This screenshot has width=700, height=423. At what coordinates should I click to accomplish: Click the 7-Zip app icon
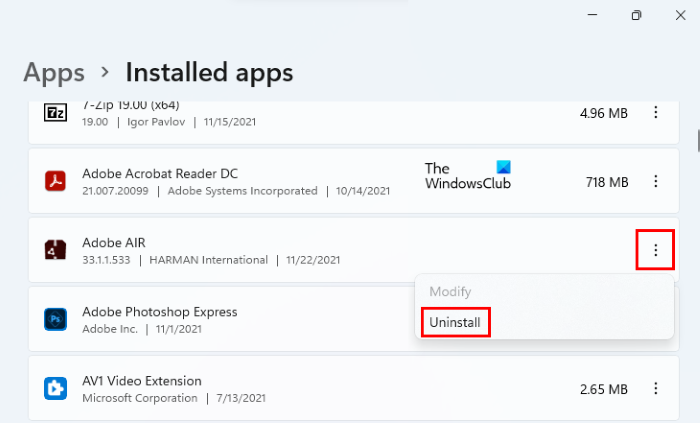point(55,112)
